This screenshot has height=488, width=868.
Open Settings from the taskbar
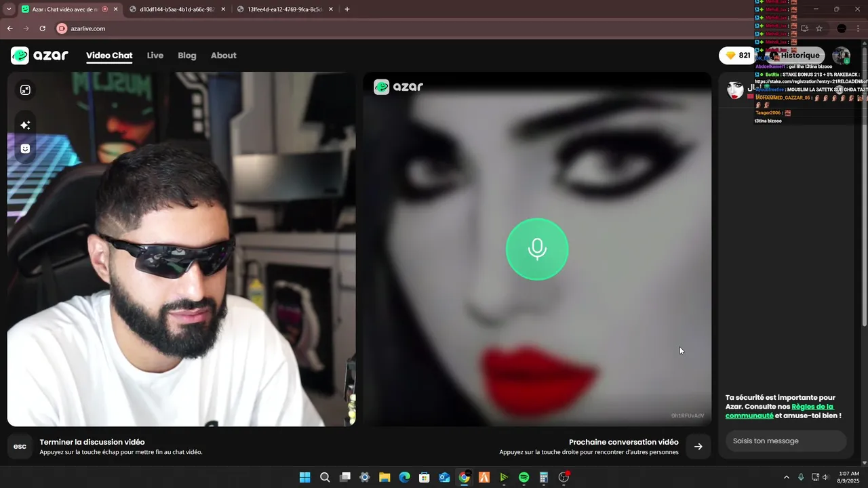click(365, 477)
